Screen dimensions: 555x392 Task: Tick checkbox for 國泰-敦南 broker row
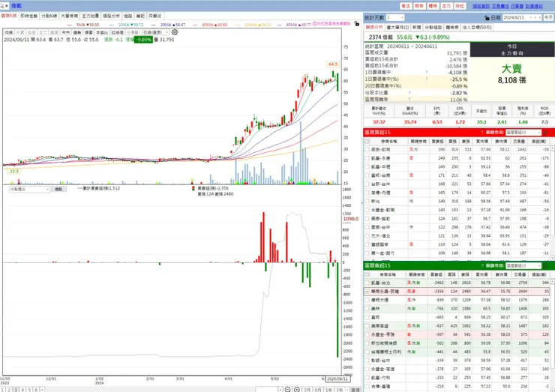coord(367,150)
